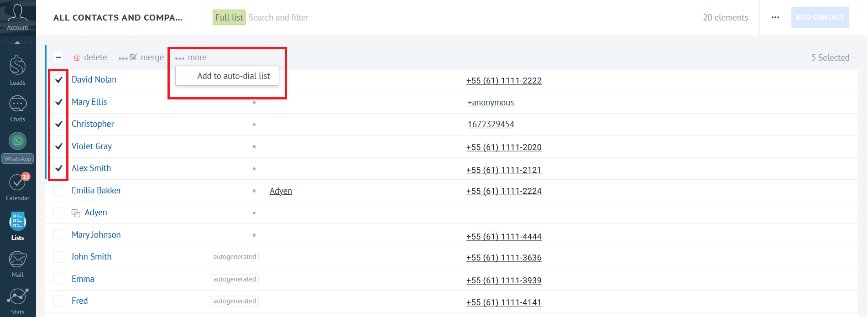The width and height of the screenshot is (868, 317).
Task: Delete the selected contacts
Action: tap(90, 57)
